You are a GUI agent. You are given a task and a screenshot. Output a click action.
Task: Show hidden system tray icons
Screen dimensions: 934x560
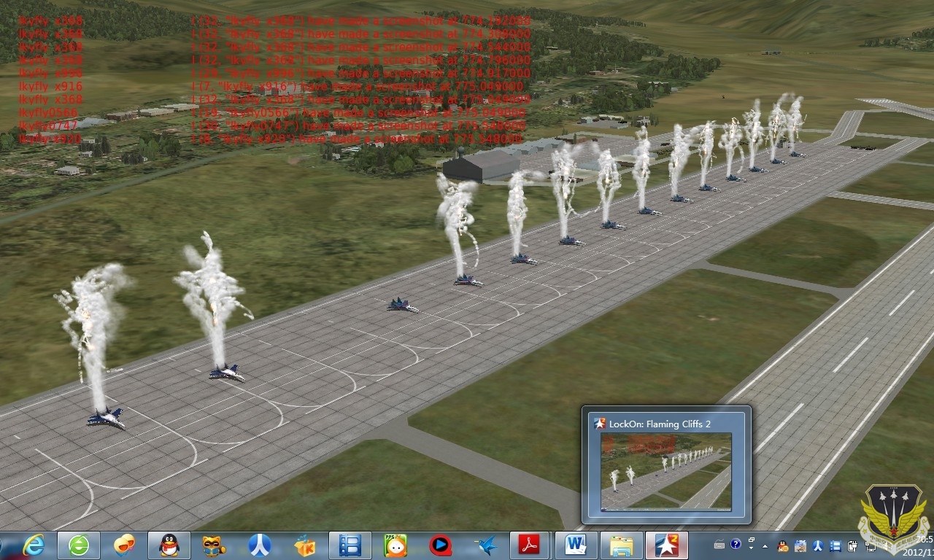point(765,546)
